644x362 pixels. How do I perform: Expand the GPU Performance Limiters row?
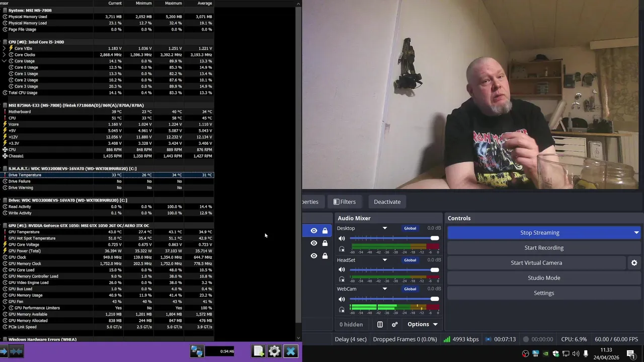click(5, 308)
